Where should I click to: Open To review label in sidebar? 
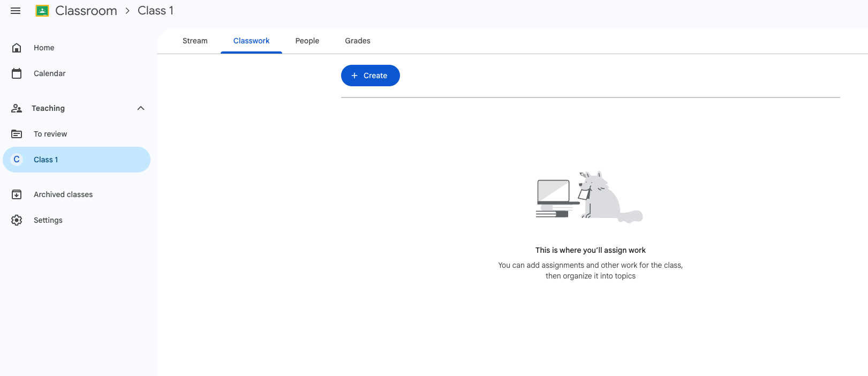[x=50, y=134]
